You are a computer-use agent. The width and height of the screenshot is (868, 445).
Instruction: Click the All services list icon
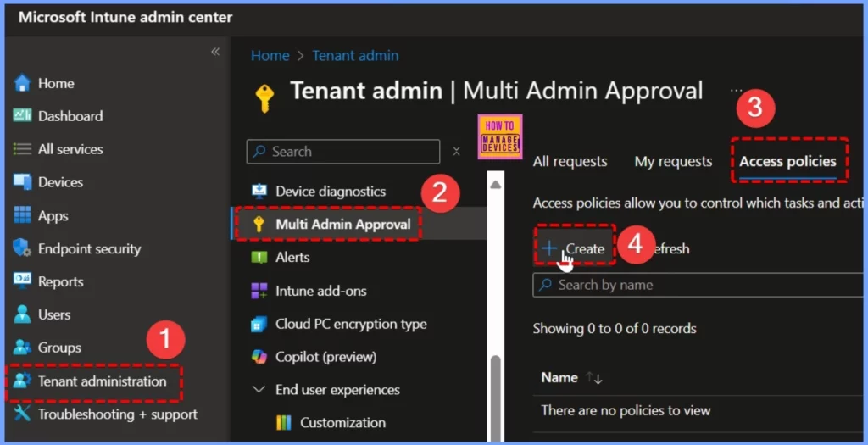(x=22, y=149)
